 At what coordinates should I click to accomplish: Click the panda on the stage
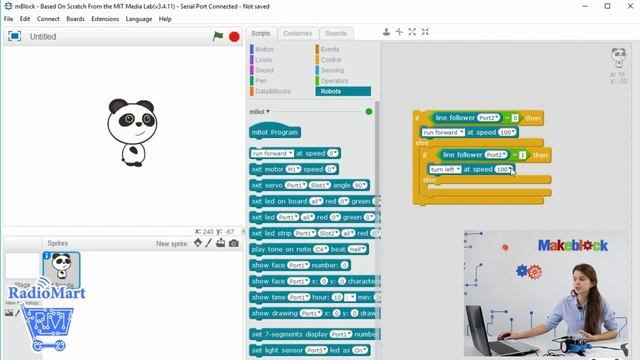coord(132,132)
